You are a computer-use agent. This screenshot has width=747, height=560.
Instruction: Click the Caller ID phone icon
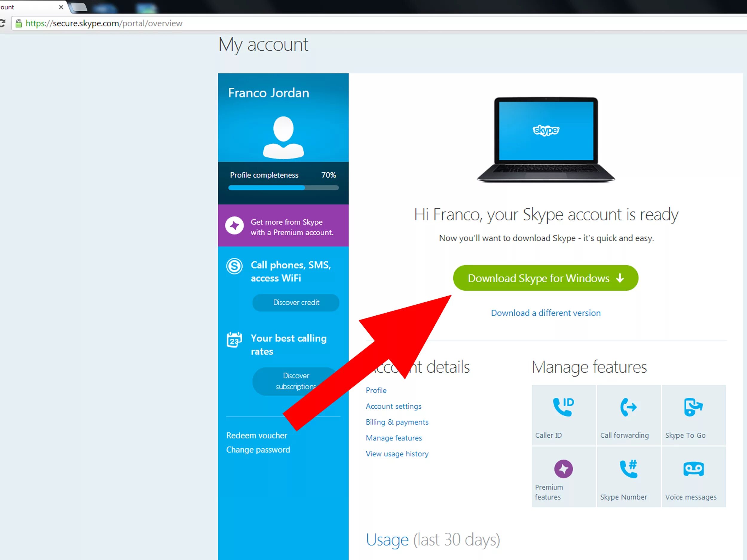(563, 407)
